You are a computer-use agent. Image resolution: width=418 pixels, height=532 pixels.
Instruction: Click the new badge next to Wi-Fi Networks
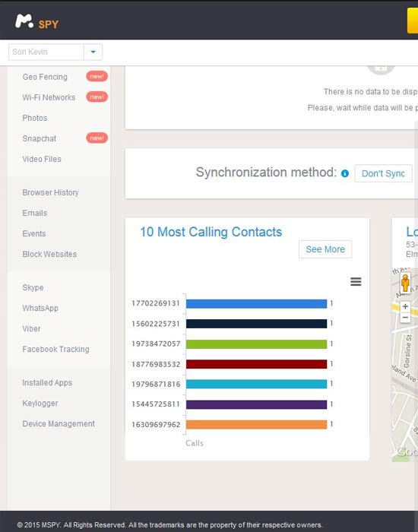click(x=97, y=97)
